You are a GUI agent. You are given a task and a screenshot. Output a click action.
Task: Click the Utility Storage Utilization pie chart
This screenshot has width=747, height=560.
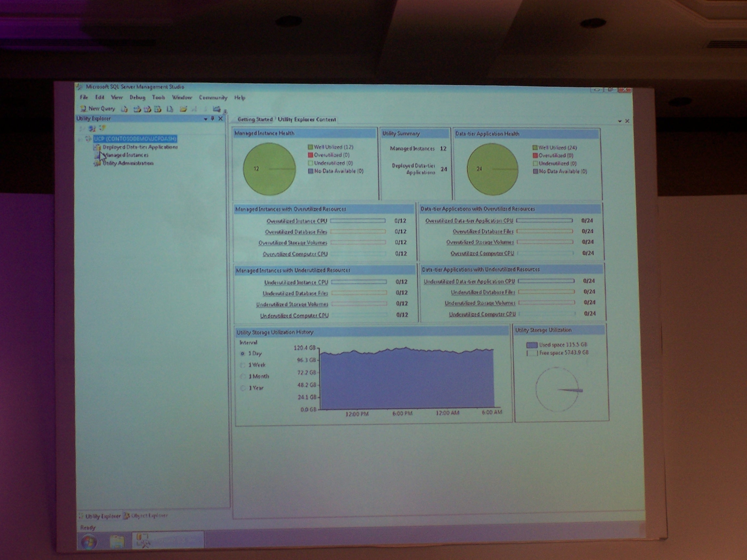(x=559, y=390)
